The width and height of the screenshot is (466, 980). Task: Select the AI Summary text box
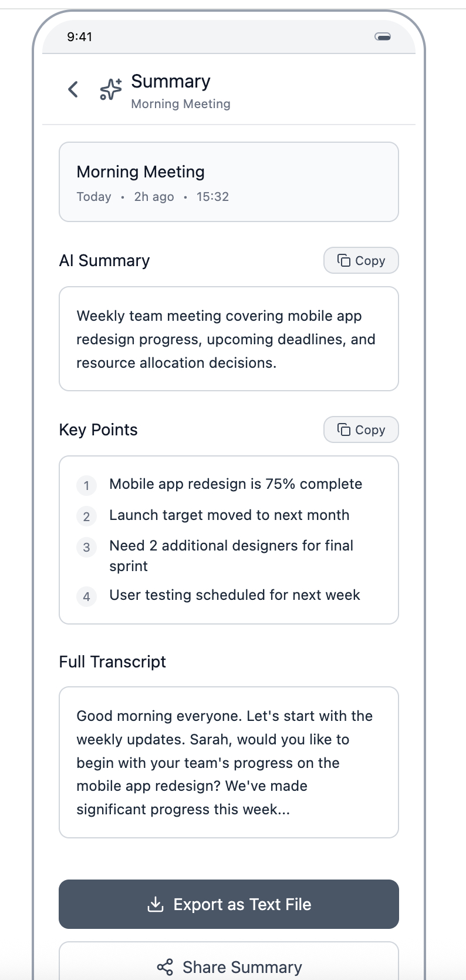click(229, 339)
